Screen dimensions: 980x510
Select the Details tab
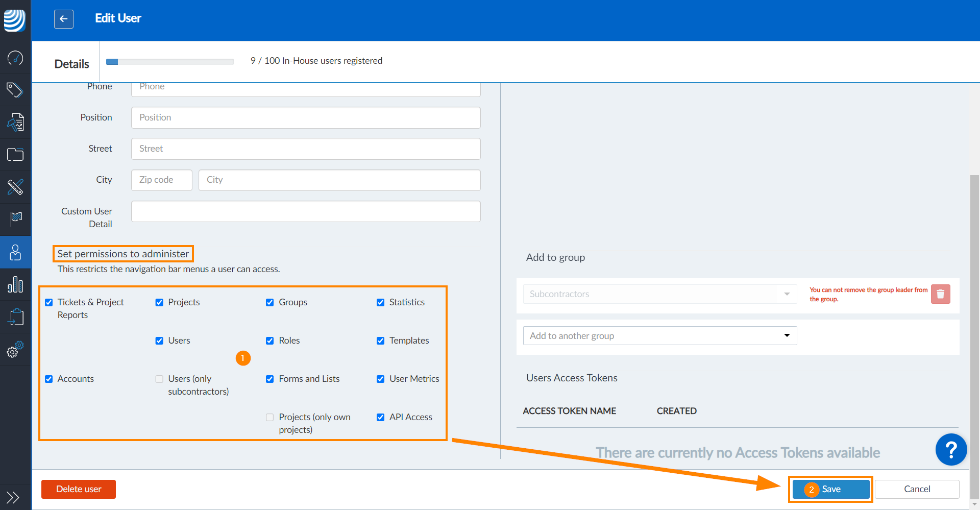71,64
